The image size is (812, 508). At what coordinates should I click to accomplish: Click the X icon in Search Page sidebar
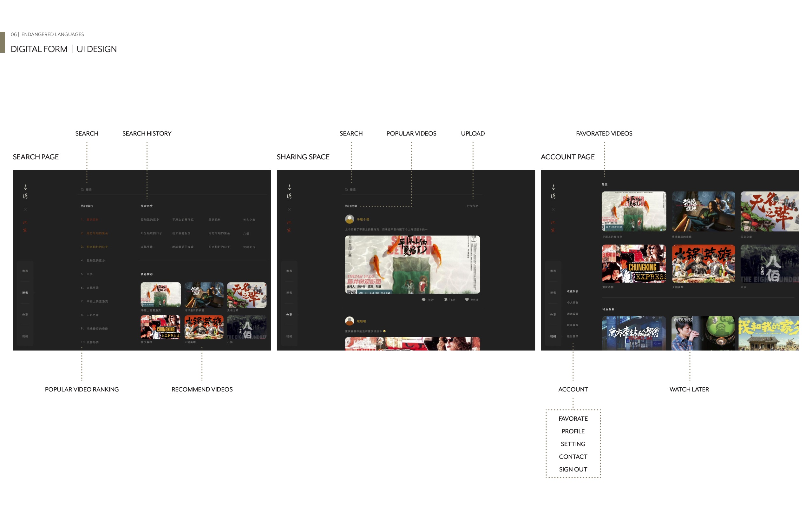(x=25, y=209)
